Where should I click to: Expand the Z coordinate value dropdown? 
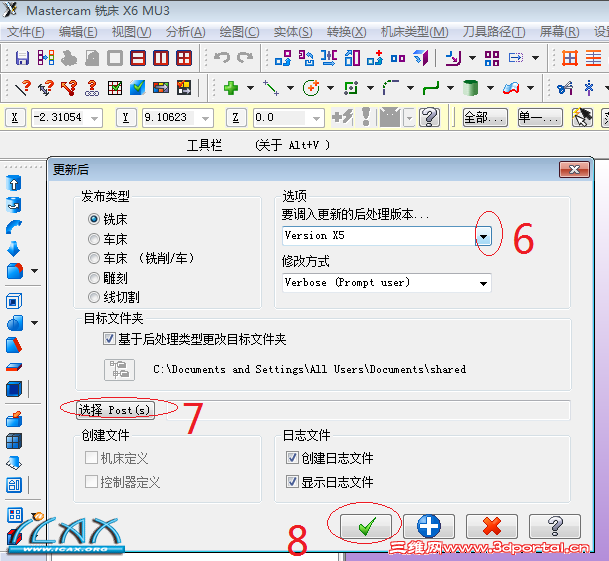[x=317, y=118]
